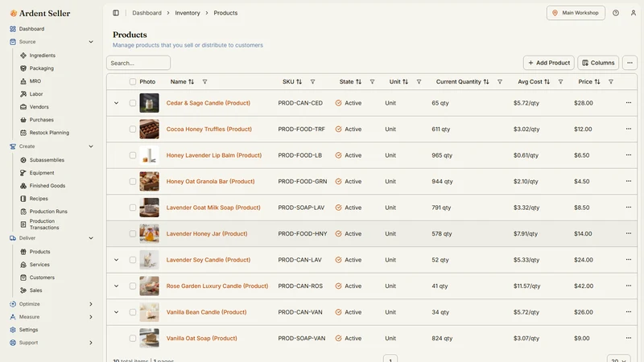
Task: Filter the SKU column
Action: [x=312, y=82]
